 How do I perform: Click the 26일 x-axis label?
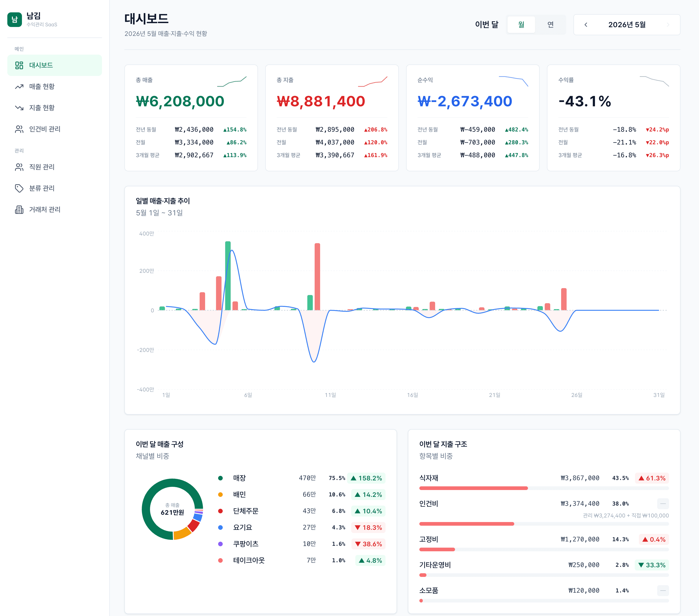click(577, 395)
